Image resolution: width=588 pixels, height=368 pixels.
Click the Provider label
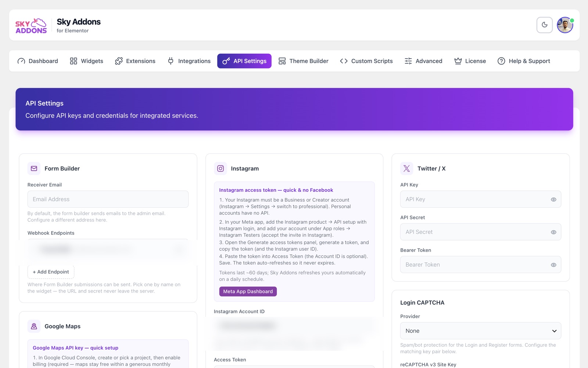click(x=410, y=316)
